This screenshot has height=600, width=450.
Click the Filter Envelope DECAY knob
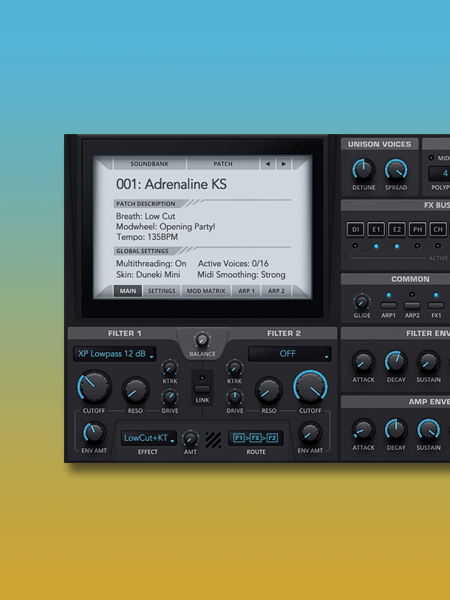[396, 362]
